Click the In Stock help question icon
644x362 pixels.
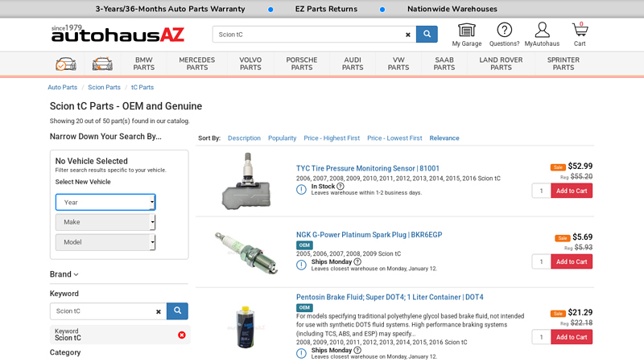[x=341, y=187]
